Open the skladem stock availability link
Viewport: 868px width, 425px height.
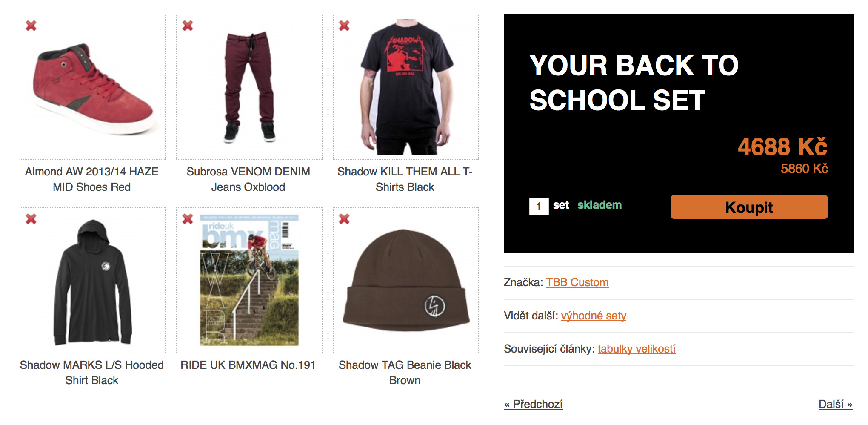(x=600, y=205)
